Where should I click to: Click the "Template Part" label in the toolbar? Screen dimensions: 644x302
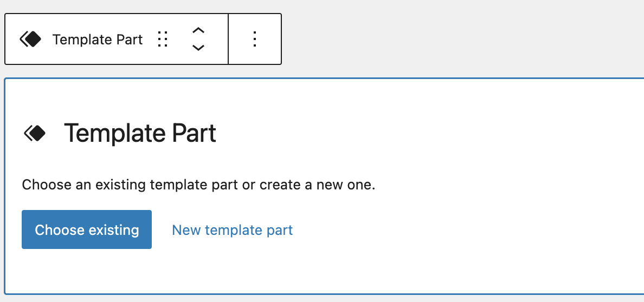(x=98, y=40)
